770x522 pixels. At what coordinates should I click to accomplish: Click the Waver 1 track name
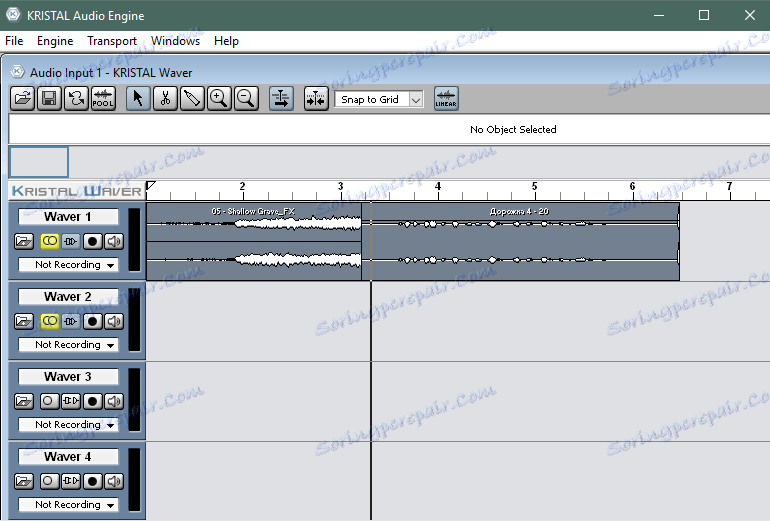[x=68, y=217]
